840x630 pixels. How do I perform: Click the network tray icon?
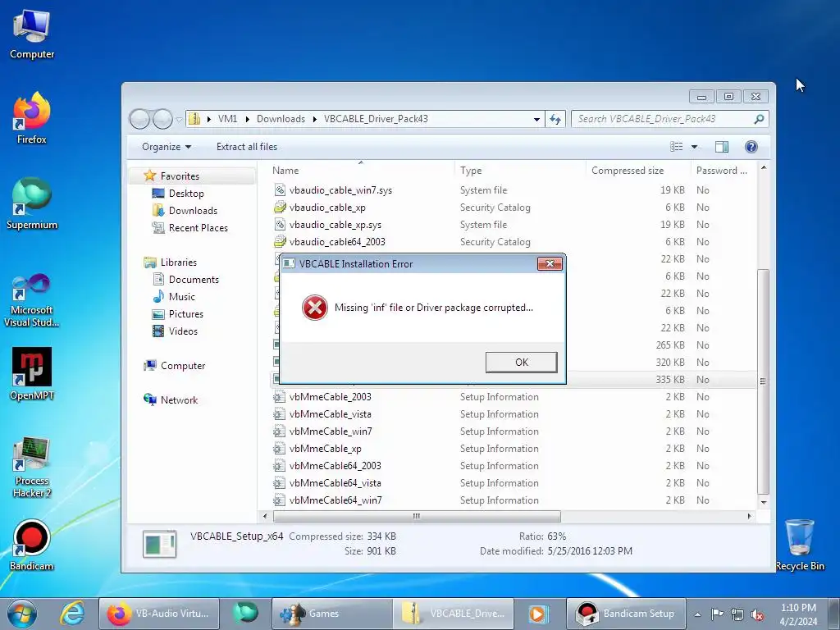coord(737,614)
